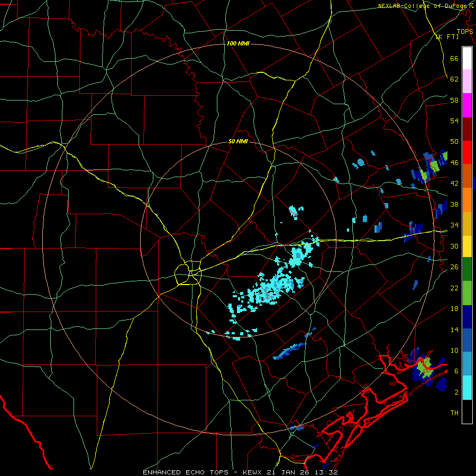Select the cyan legend swatch
The height and width of the screenshot is (476, 476).
point(467,388)
